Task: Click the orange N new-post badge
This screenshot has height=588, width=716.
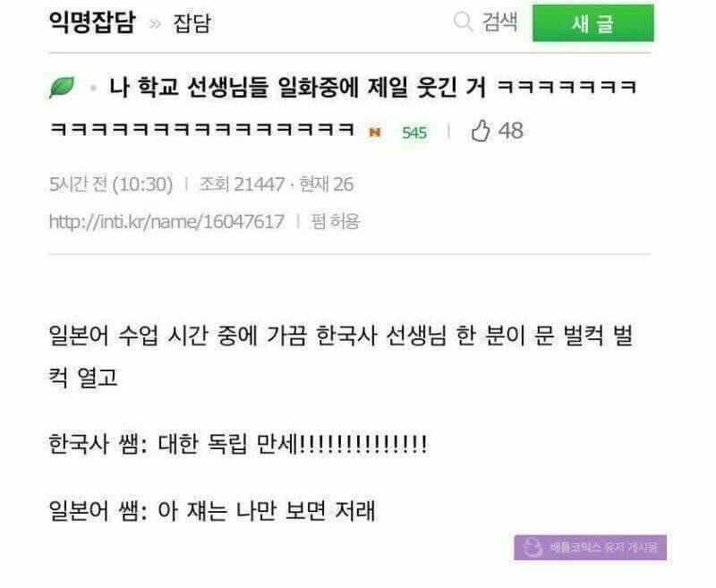Action: coord(375,132)
